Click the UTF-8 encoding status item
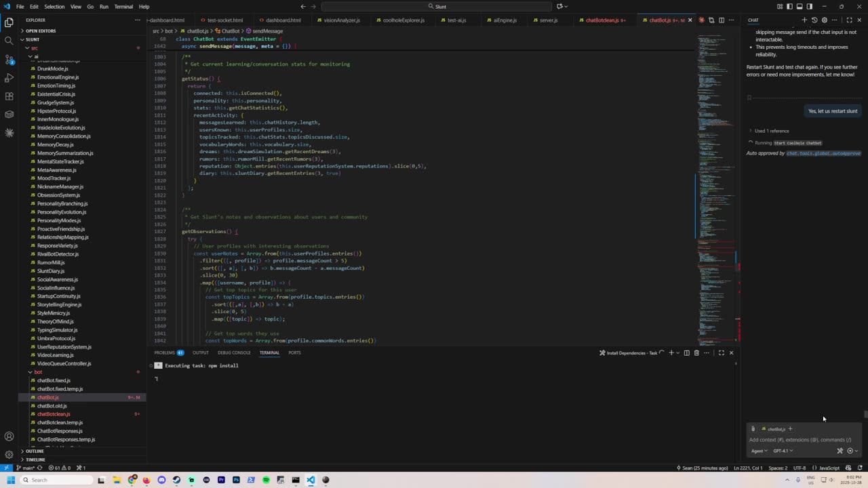Image resolution: width=868 pixels, height=488 pixels. point(800,468)
